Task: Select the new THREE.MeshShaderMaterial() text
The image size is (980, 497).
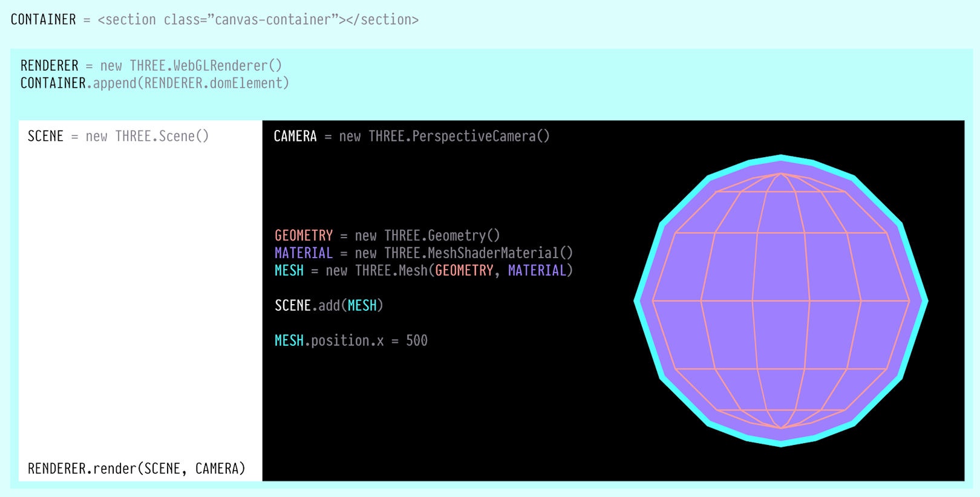Action: tap(463, 253)
